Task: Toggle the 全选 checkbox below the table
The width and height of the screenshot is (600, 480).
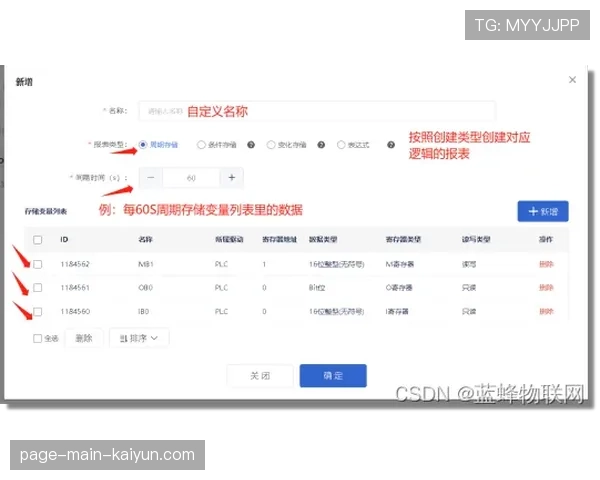Action: coord(38,338)
